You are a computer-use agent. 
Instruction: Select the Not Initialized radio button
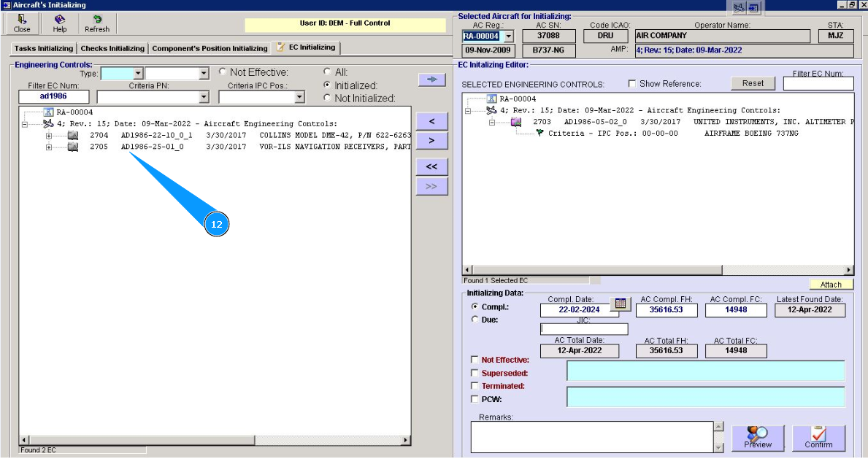point(327,98)
